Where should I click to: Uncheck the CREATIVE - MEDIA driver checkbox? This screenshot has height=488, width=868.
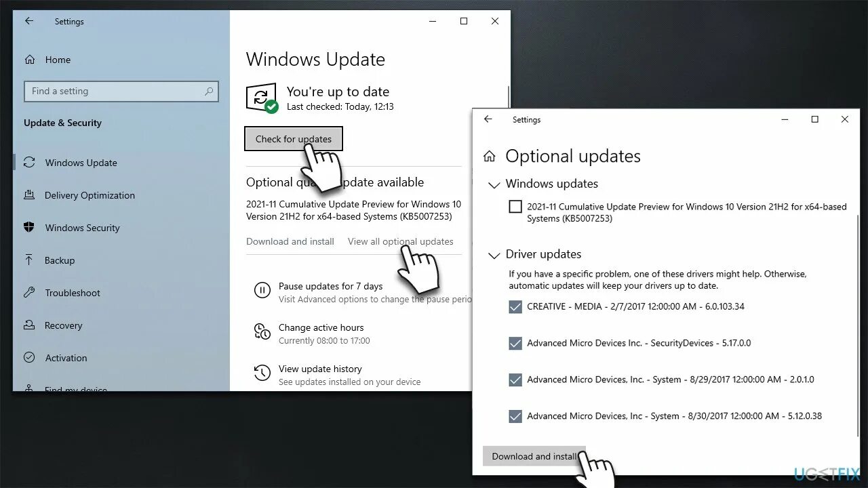tap(515, 307)
